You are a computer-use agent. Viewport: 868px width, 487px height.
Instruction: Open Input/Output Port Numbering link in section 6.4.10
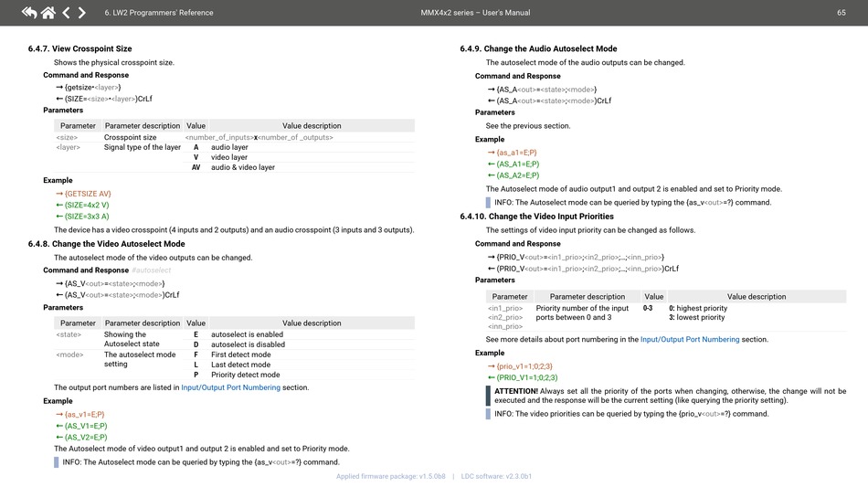click(x=690, y=339)
